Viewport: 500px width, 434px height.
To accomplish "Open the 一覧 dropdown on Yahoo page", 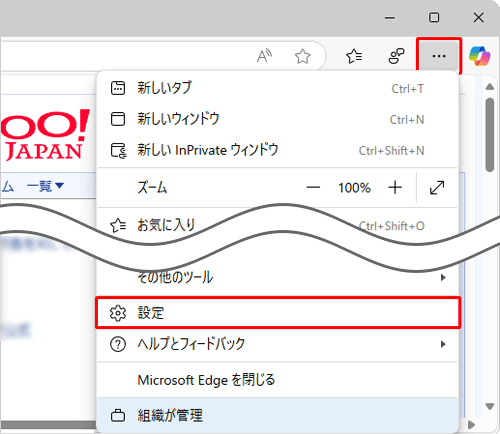I will [45, 186].
